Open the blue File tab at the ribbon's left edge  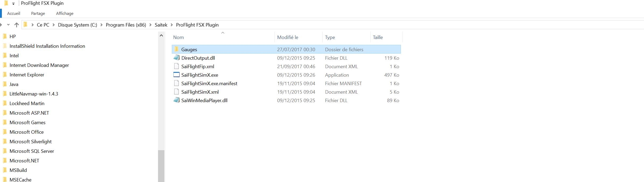pos(1,13)
